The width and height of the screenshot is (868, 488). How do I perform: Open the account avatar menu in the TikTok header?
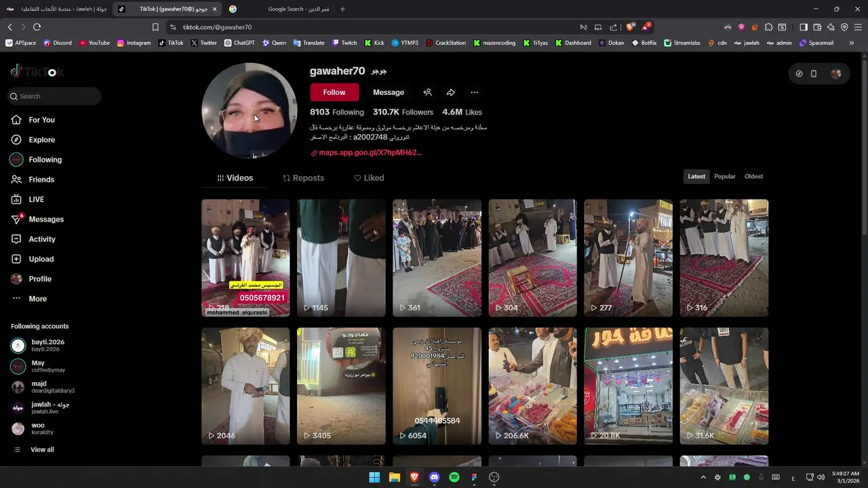(x=835, y=74)
